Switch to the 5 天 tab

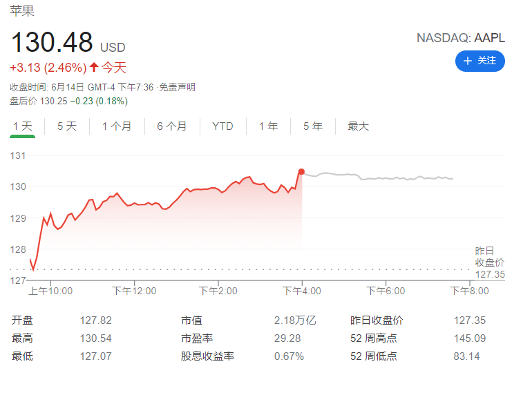[x=67, y=126]
